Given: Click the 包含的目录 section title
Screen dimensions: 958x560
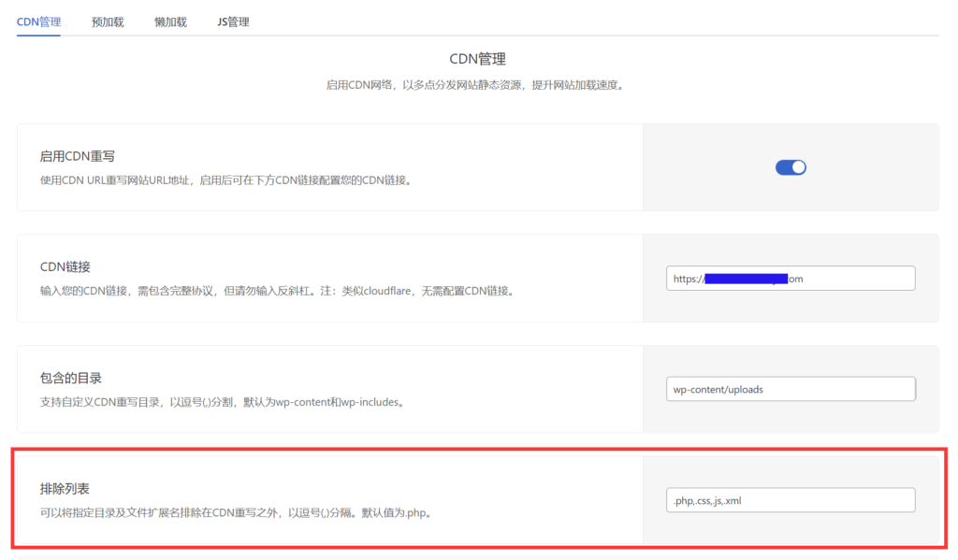Looking at the screenshot, I should coord(71,378).
